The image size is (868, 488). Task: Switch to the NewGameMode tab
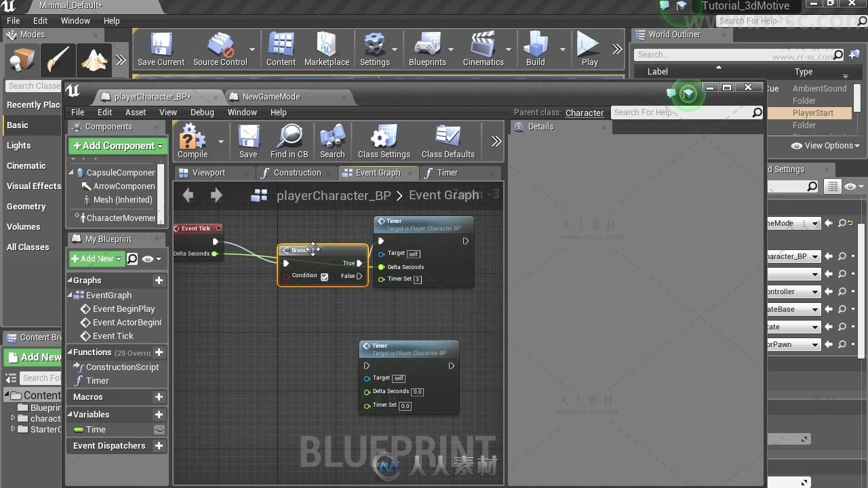click(271, 97)
